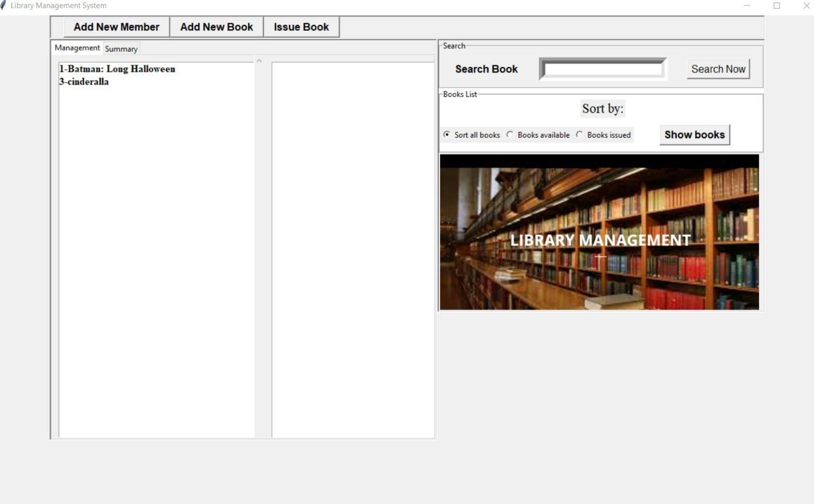Click the book list scrollbar up arrow
Viewport: 814px width, 504px height.
(x=259, y=61)
